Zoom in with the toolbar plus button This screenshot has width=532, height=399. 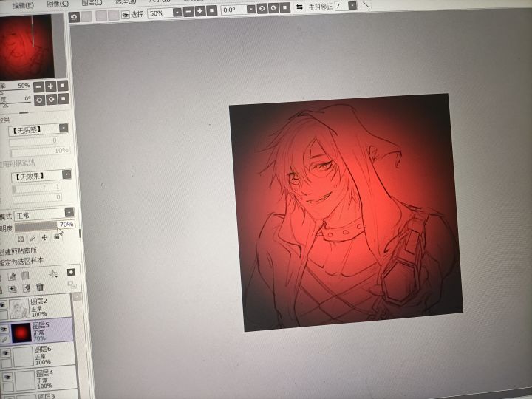(x=200, y=11)
